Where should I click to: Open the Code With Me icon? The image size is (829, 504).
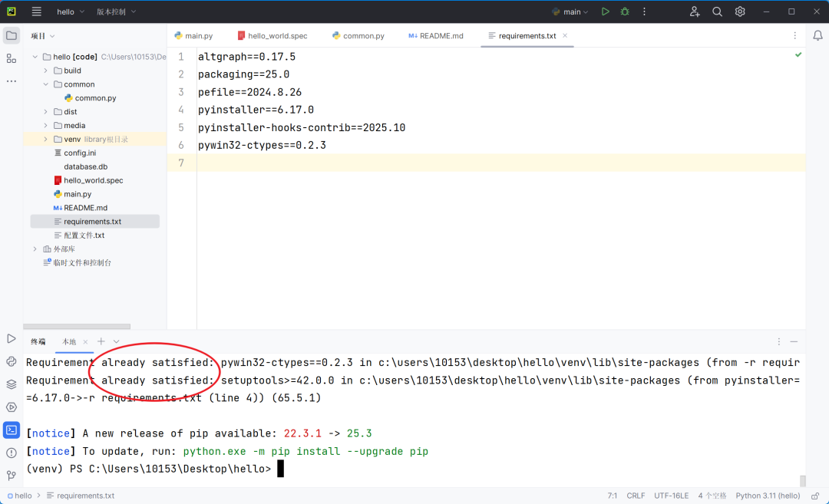pos(695,11)
